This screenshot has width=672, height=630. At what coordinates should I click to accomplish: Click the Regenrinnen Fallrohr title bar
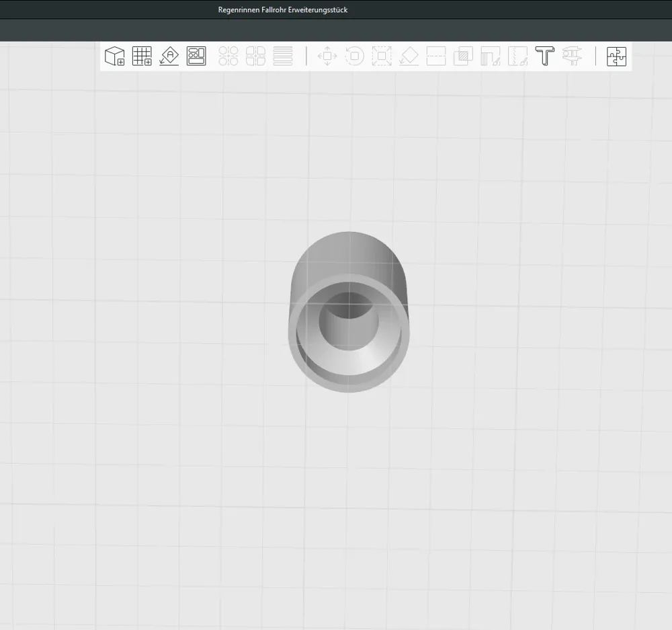tap(282, 9)
